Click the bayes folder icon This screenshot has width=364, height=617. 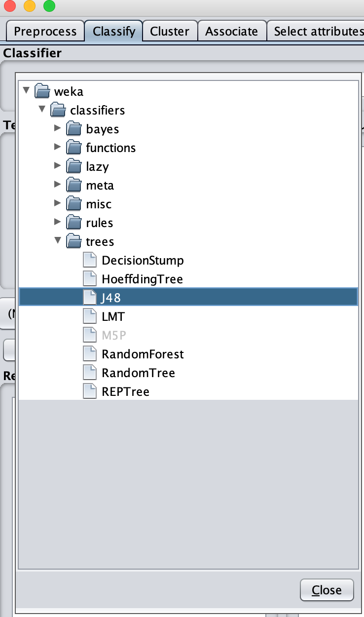74,129
